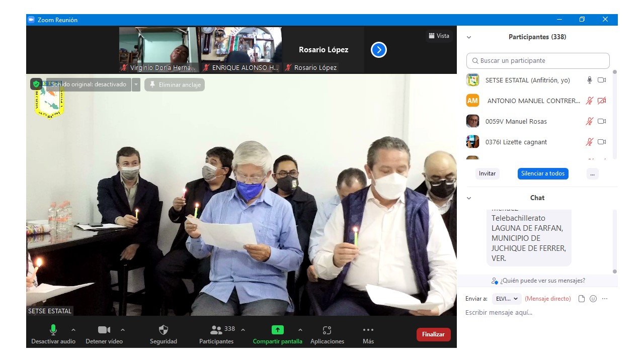Expand participants options arrow next to 338
The width and height of the screenshot is (644, 362).
click(x=243, y=330)
